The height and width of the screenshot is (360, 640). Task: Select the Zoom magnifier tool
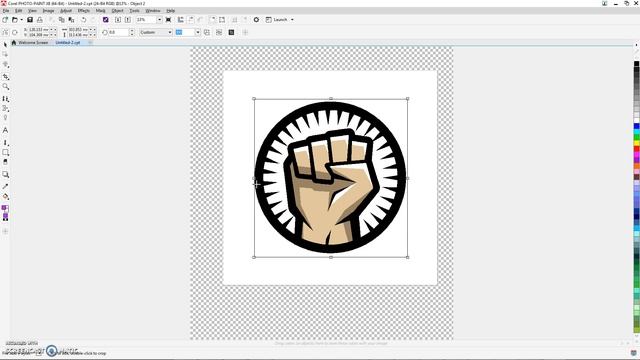[x=5, y=87]
